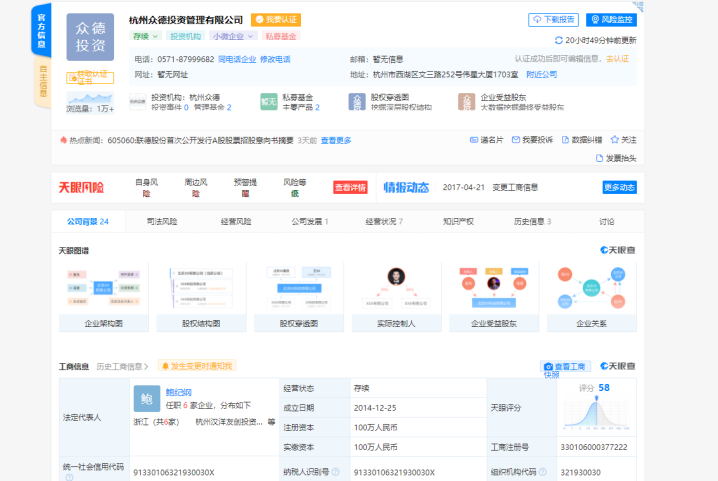Click the 周边风险 item
This screenshot has height=481, width=718.
pos(196,188)
